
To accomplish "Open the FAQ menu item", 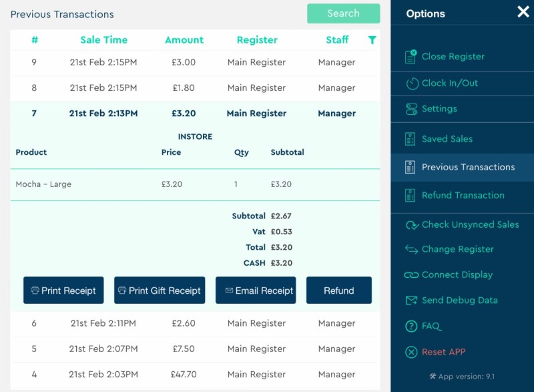I will click(431, 327).
